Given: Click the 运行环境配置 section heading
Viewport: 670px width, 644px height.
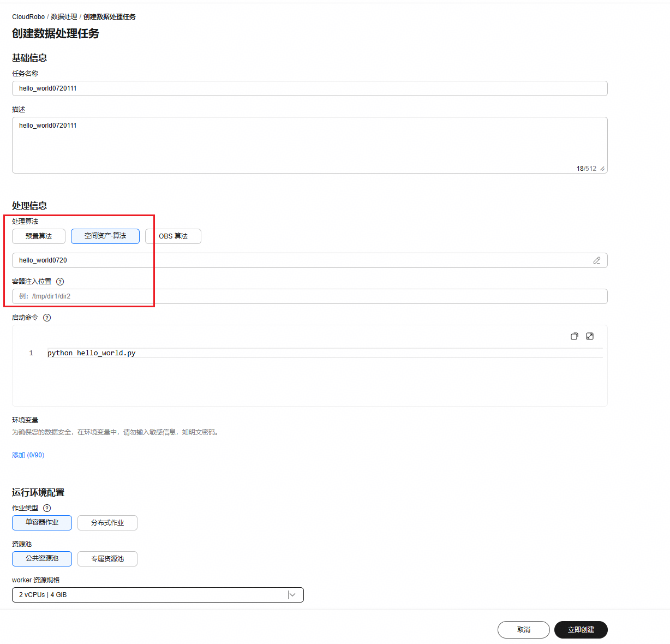Looking at the screenshot, I should 38,492.
